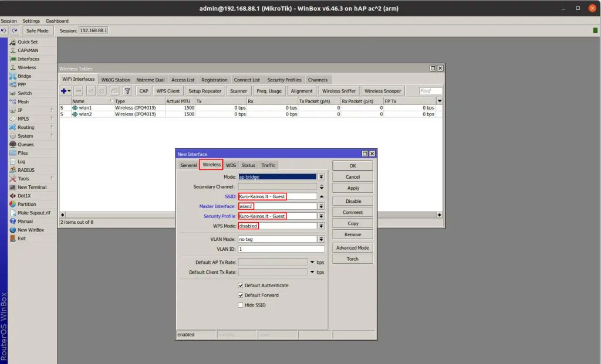
Task: Open Wireless menu in sidebar
Action: [26, 67]
